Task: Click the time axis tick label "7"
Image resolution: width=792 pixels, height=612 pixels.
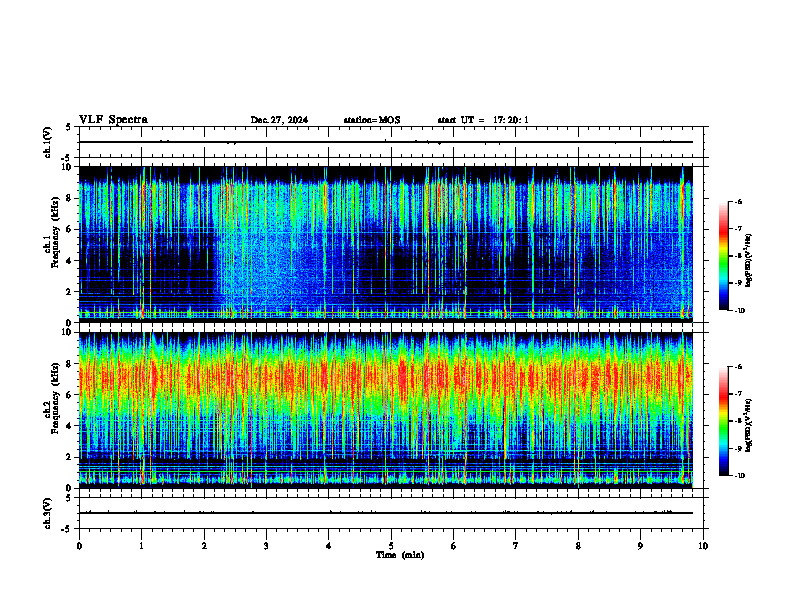Action: [x=516, y=546]
